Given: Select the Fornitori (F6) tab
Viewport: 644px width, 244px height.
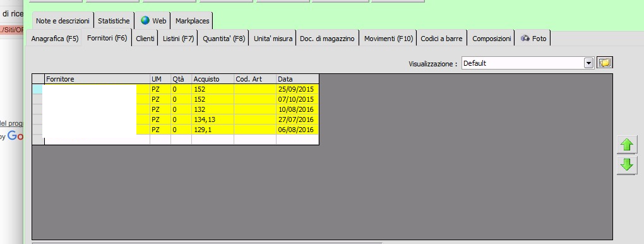Looking at the screenshot, I should (107, 39).
